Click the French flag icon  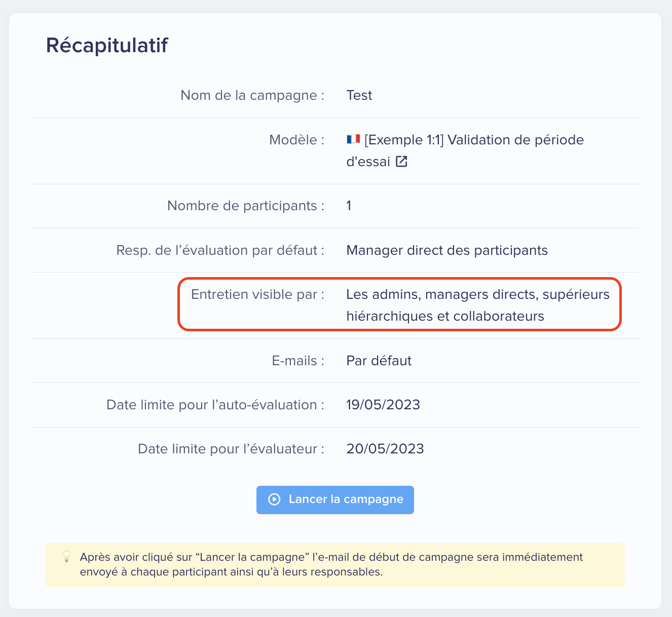click(353, 139)
